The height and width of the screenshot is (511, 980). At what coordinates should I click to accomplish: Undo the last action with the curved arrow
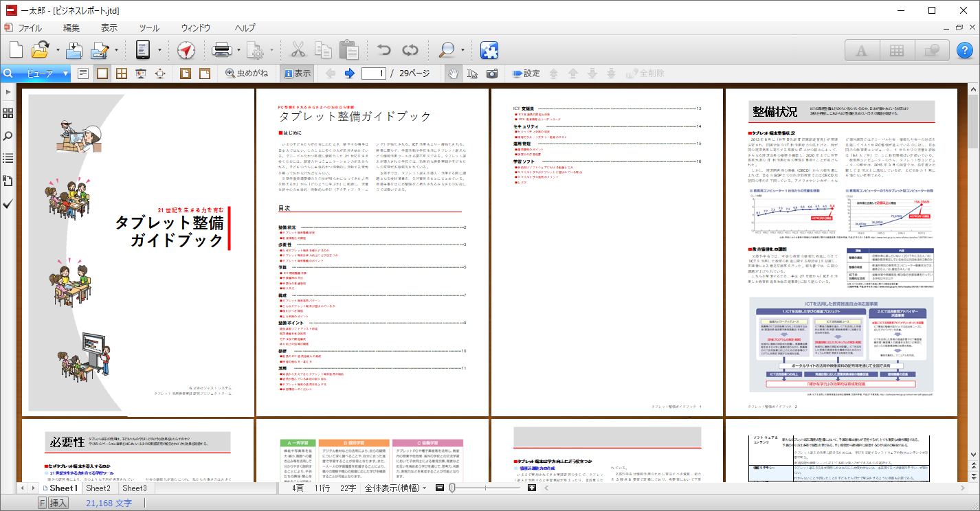click(383, 50)
